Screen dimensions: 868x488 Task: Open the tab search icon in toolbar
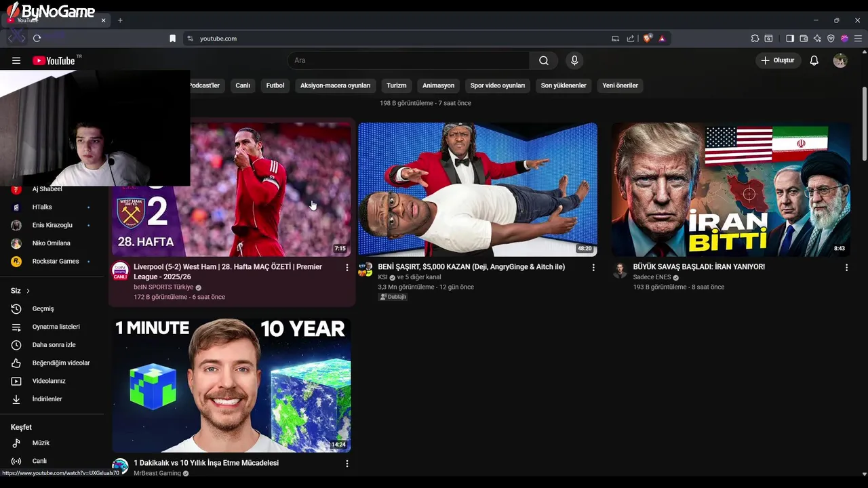[768, 39]
